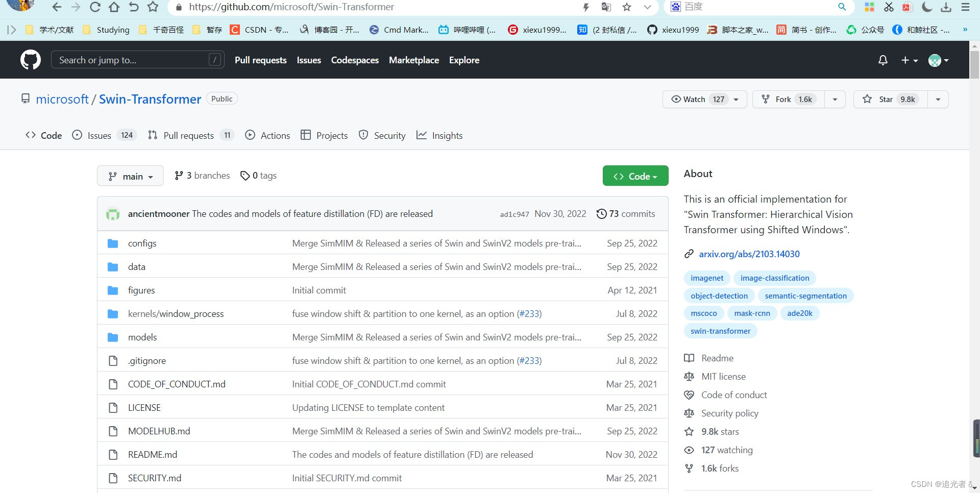Open the Studying bookmarks folder

tap(106, 30)
